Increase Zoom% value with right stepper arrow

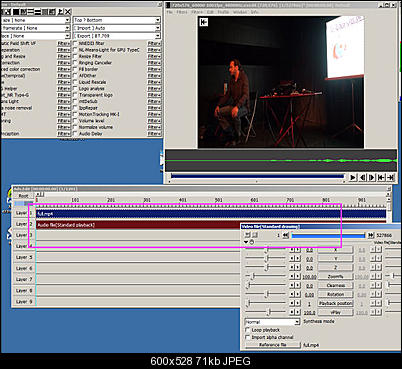pos(298,276)
